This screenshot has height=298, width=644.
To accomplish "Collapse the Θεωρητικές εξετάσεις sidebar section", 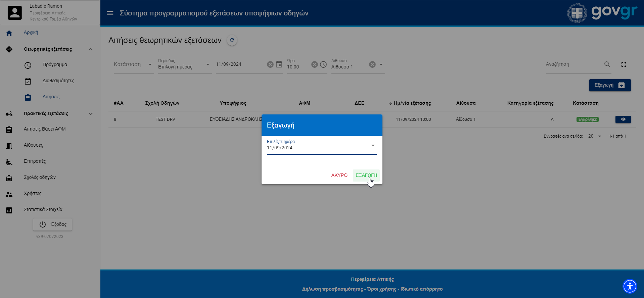I will pos(90,49).
